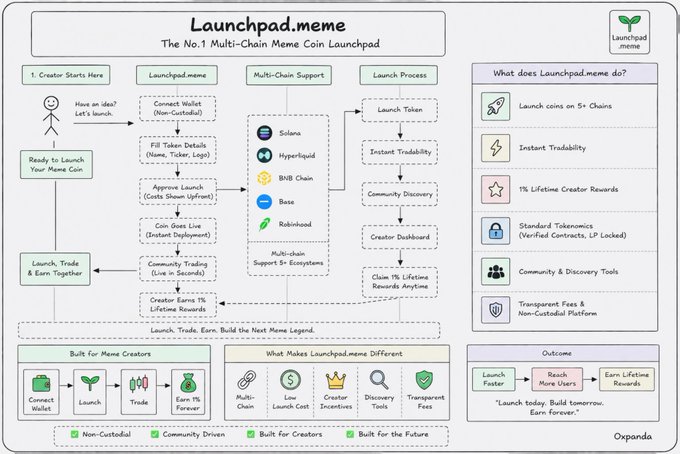680x454 pixels.
Task: Click the 'Oxpanda' signature text
Action: tap(632, 437)
